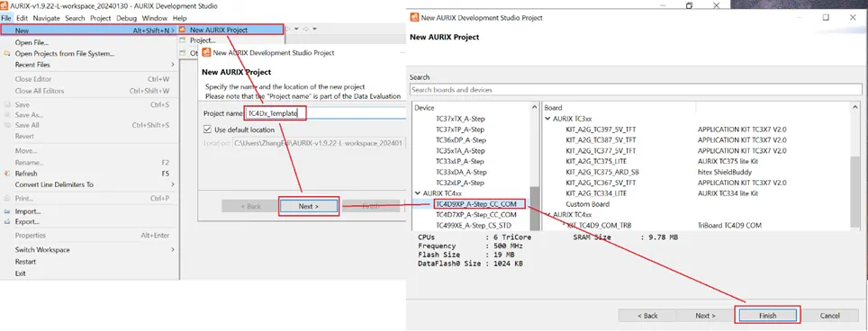Click the AURIX Development Studio title bar icon

(x=5, y=6)
